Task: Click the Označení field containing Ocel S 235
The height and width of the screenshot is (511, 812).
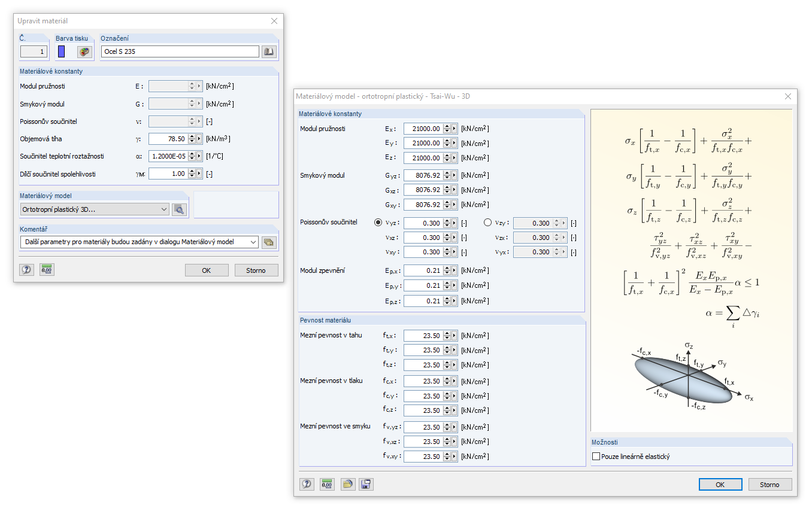Action: point(180,51)
